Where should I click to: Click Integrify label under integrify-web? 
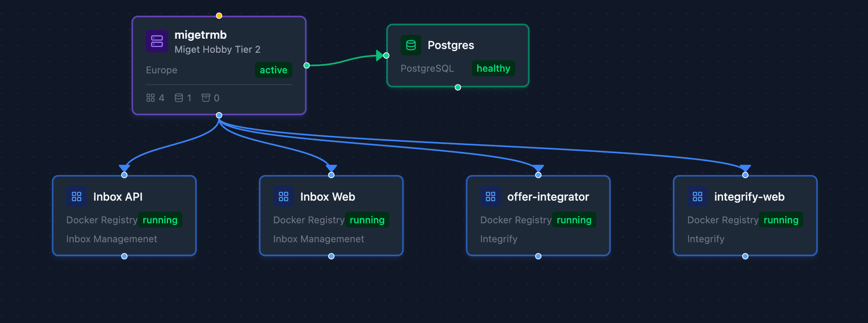tap(706, 239)
